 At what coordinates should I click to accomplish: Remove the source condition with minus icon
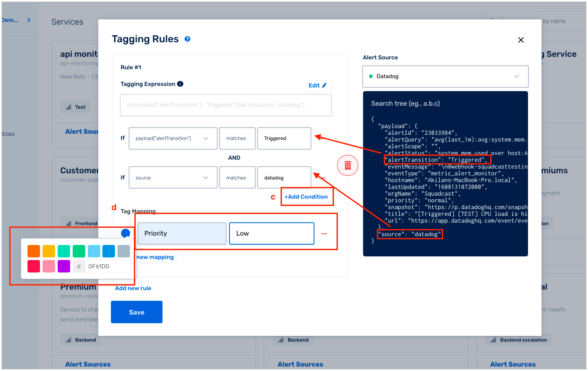[x=323, y=178]
